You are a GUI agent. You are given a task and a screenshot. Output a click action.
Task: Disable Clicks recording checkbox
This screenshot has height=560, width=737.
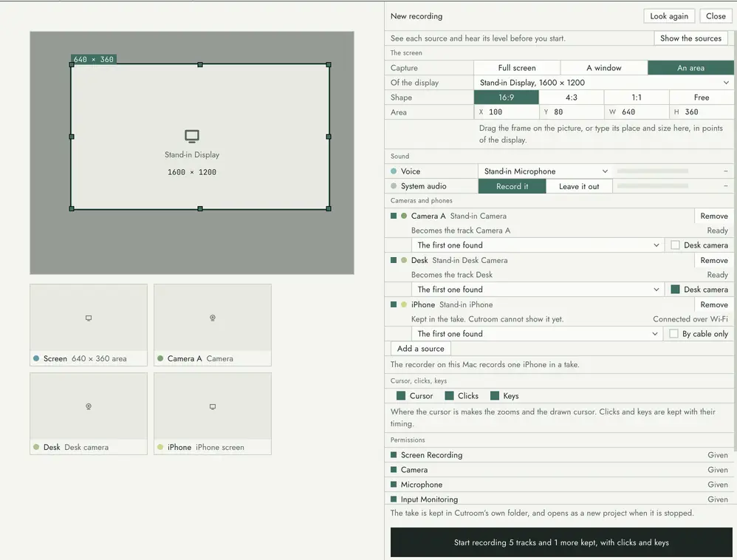[x=449, y=396]
